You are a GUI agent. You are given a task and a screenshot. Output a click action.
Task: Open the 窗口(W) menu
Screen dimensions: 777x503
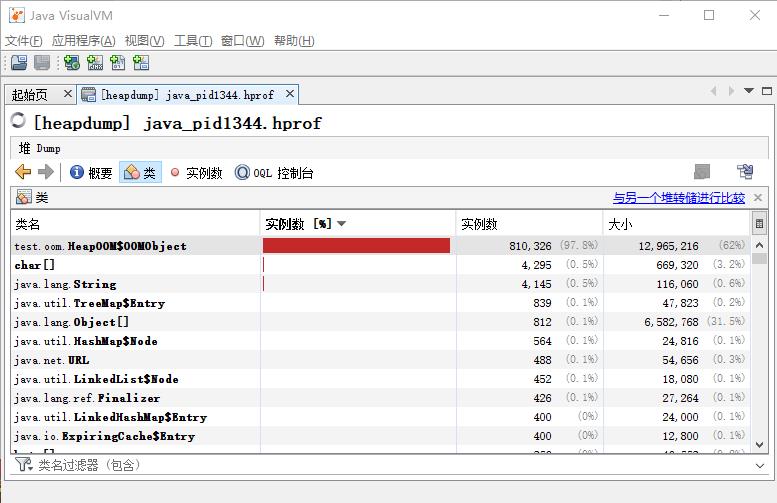click(x=242, y=41)
